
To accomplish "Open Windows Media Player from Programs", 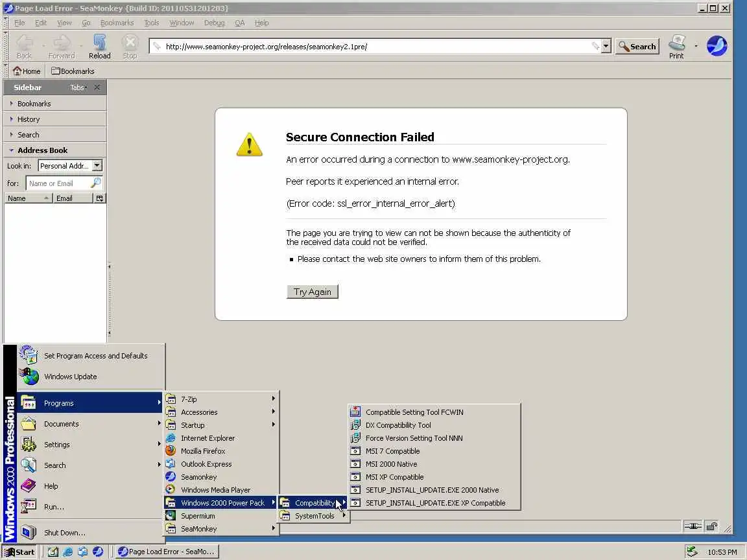I will pyautogui.click(x=222, y=489).
